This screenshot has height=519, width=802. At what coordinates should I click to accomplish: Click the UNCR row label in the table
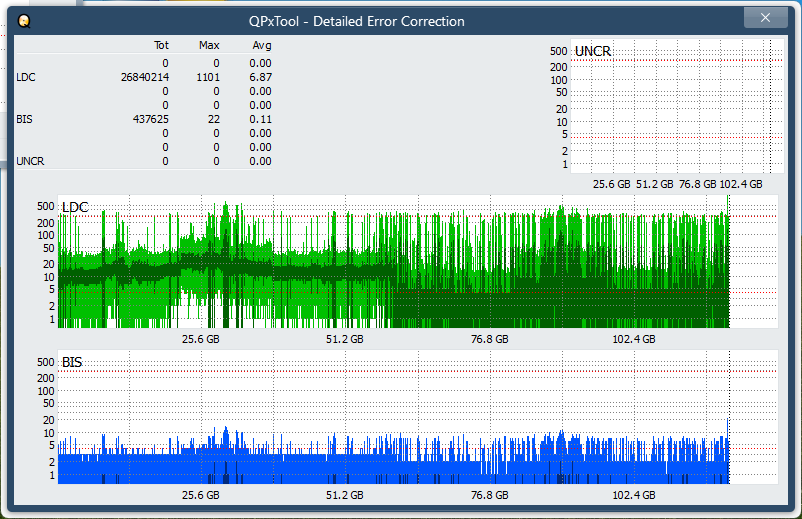(30, 161)
